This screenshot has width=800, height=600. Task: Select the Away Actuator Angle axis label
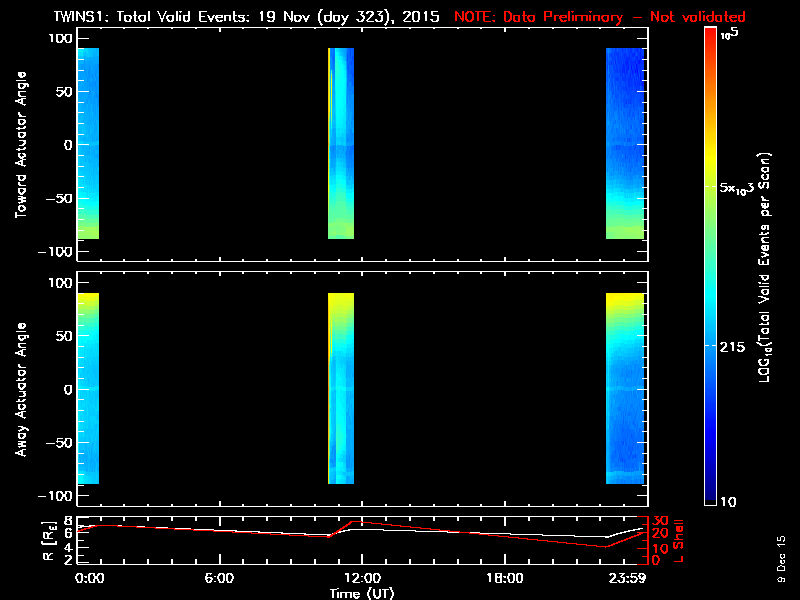coord(21,389)
